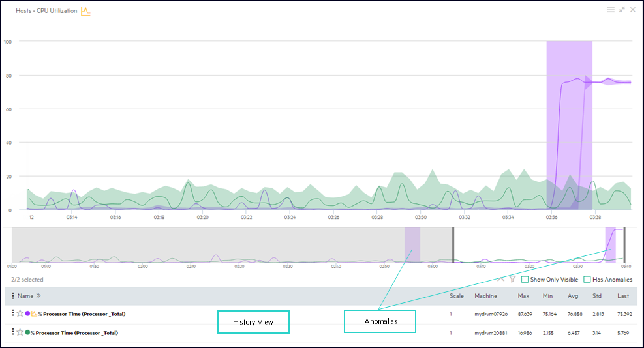
Task: Click the collapse legend up-arrow icon
Action: (x=500, y=279)
